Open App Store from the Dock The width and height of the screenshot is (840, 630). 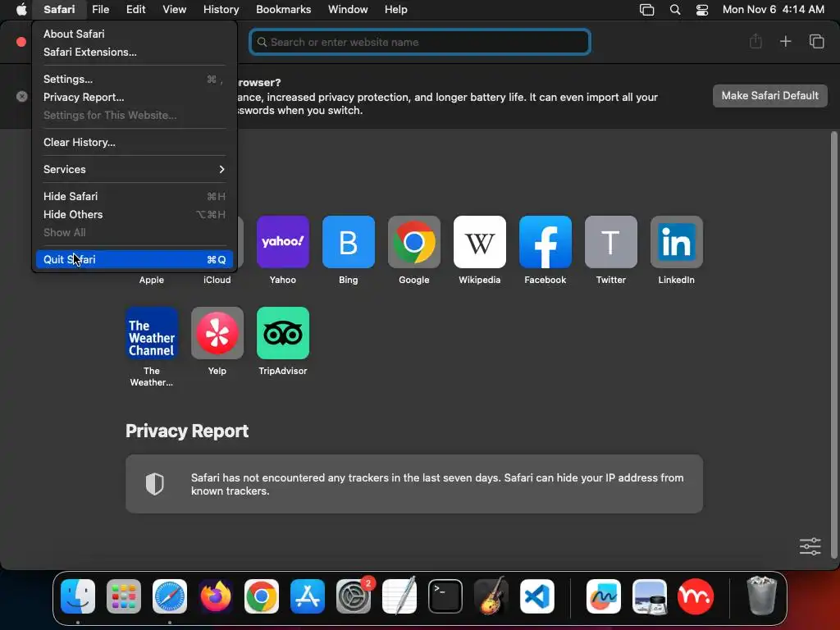[308, 596]
